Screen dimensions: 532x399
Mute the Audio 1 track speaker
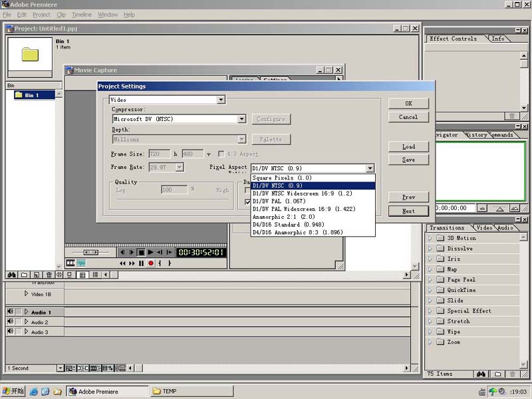10,311
